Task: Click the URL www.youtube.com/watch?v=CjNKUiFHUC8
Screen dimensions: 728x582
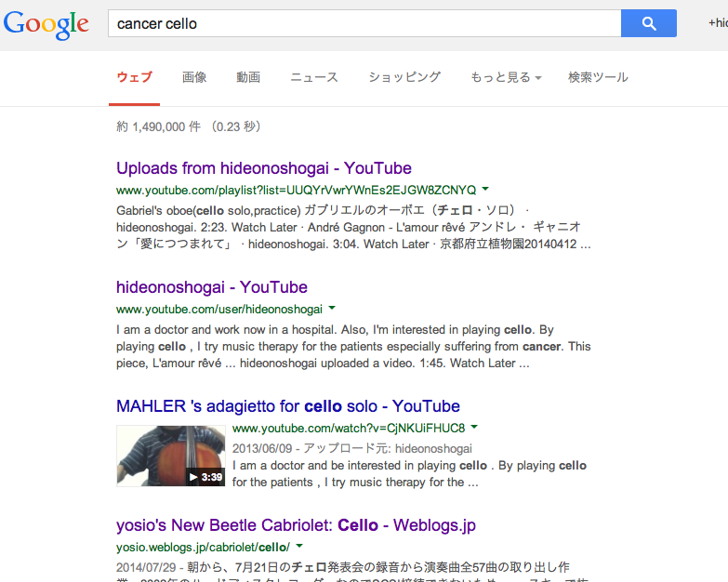Action: pos(349,428)
